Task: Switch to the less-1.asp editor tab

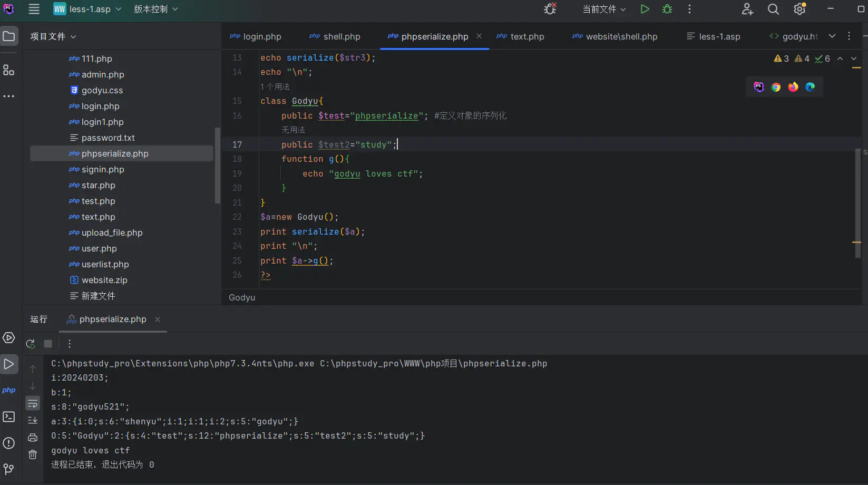Action: pos(714,36)
